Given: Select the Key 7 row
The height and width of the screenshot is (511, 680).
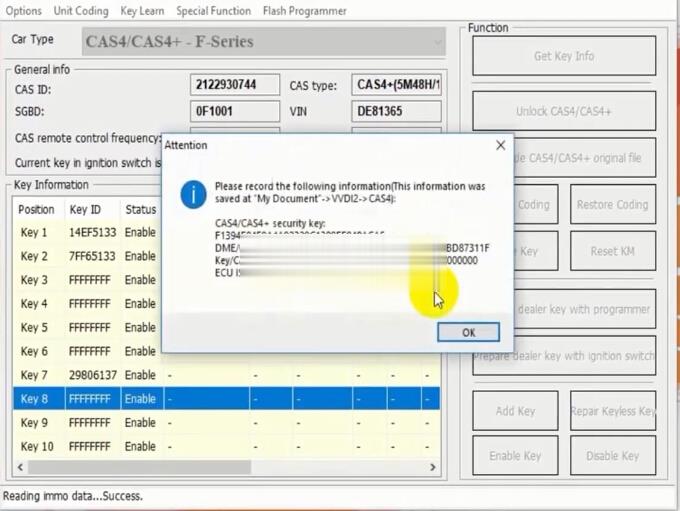Looking at the screenshot, I should click(226, 375).
